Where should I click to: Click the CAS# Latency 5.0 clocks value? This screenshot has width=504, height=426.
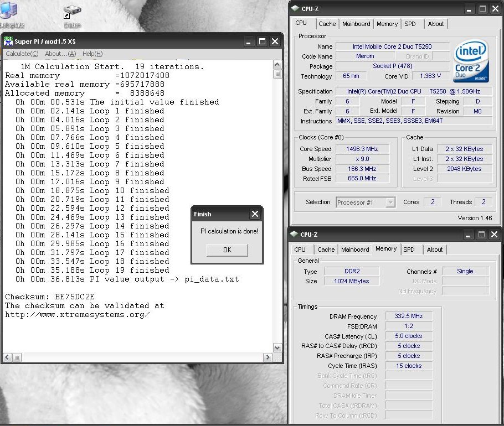(x=409, y=336)
